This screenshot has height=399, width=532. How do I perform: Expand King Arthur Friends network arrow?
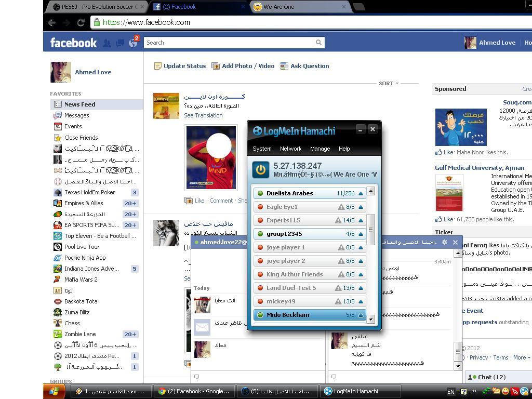[x=361, y=274]
